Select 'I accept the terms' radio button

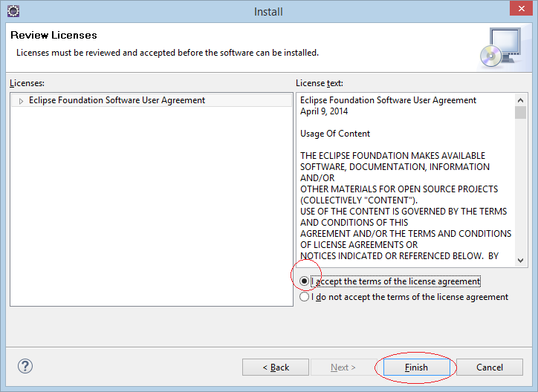[304, 281]
